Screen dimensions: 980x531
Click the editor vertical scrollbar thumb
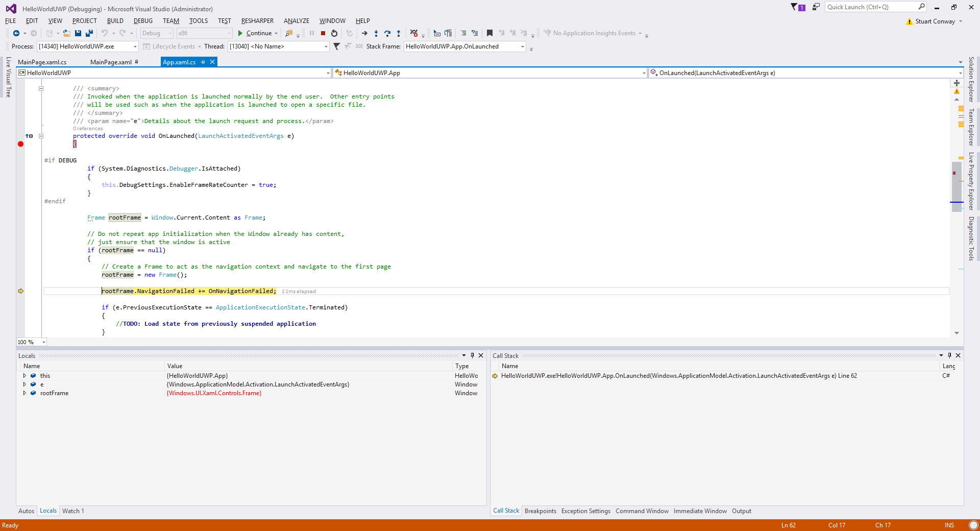click(x=957, y=186)
